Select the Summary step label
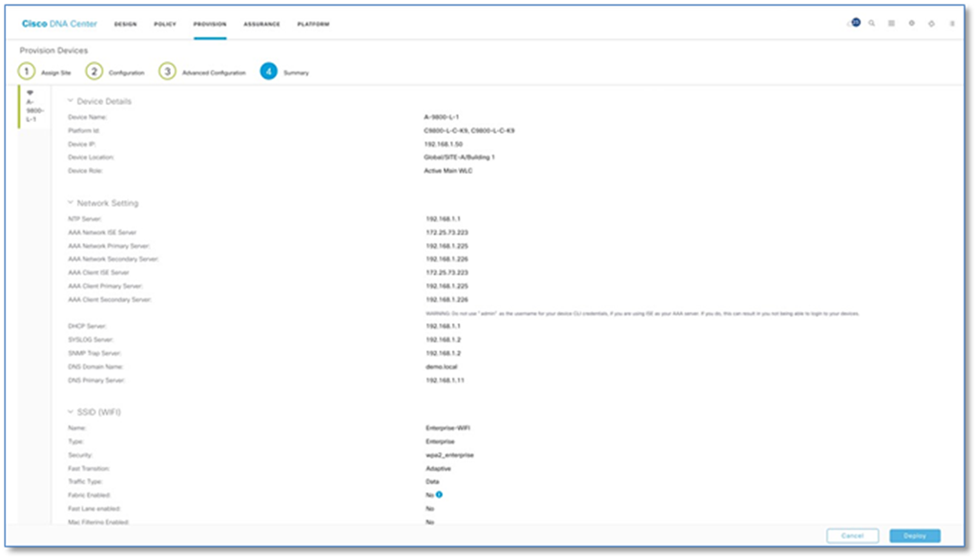This screenshot has width=978, height=560. click(x=297, y=73)
